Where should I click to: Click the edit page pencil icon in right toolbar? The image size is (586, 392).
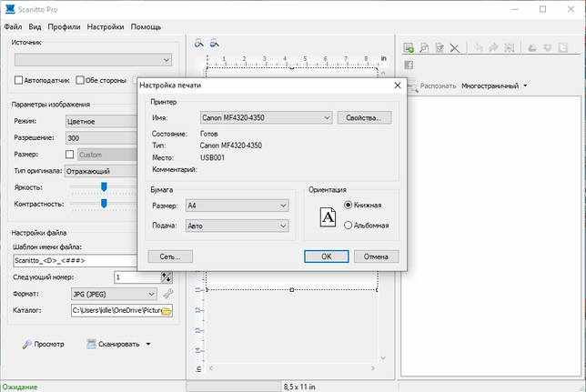point(439,47)
